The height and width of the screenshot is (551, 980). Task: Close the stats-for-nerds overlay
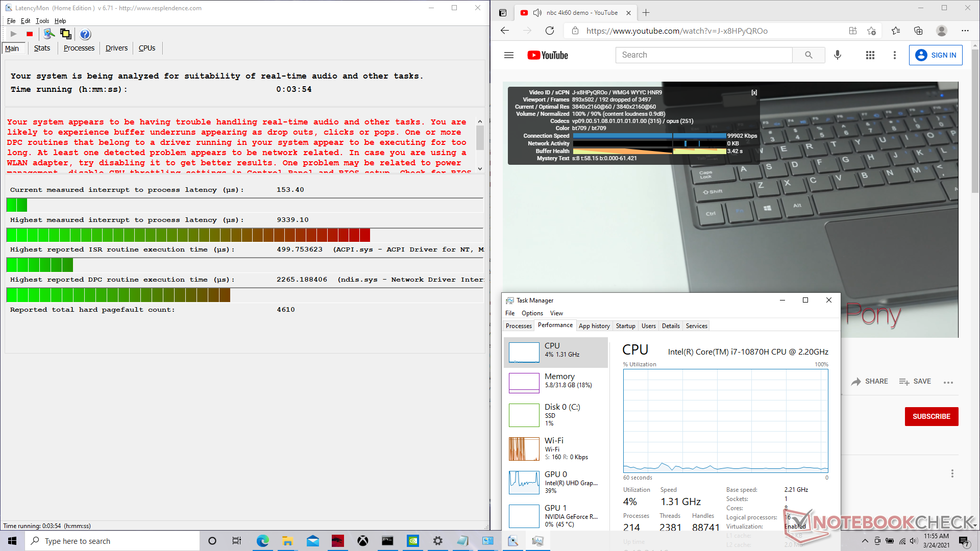click(754, 92)
